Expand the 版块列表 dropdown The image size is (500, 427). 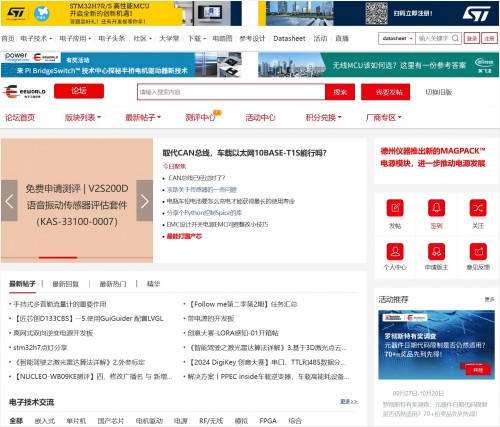[x=99, y=117]
